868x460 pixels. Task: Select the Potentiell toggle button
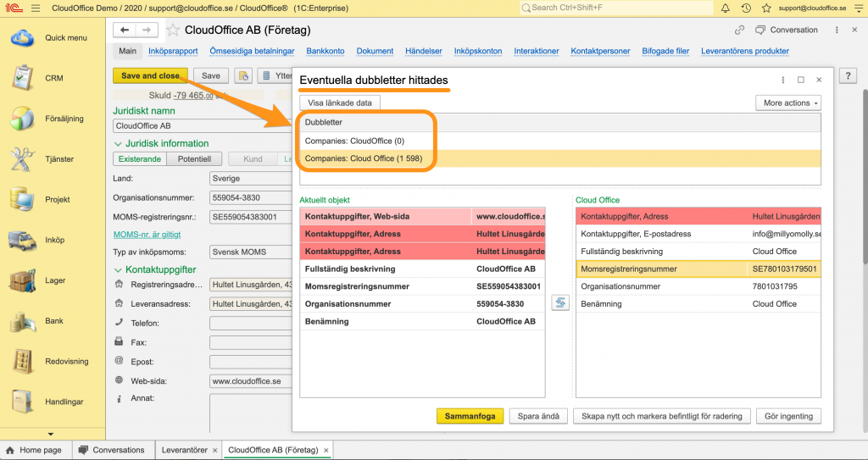coord(194,159)
